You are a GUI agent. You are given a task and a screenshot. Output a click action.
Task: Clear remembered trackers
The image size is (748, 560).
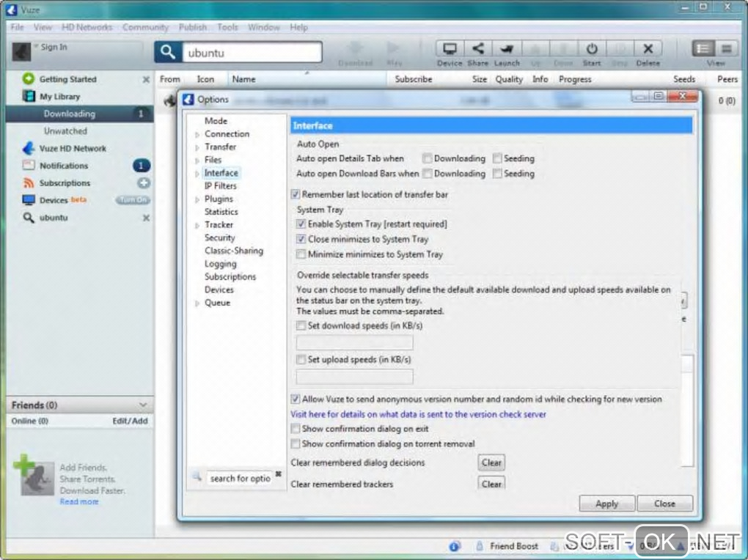click(491, 483)
